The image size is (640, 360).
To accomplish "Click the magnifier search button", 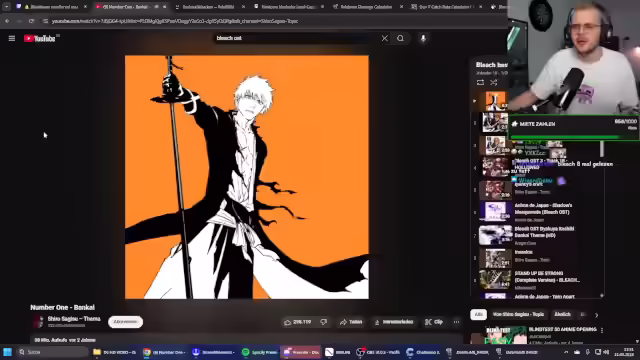I will [x=400, y=38].
